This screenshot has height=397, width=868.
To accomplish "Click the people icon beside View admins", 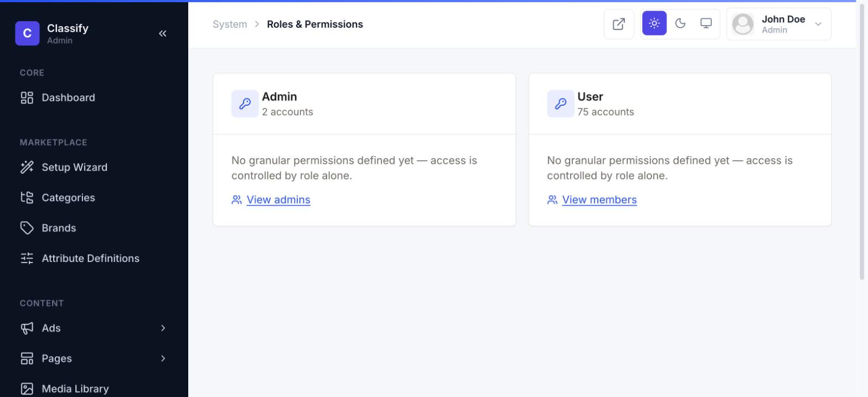I will pyautogui.click(x=237, y=200).
